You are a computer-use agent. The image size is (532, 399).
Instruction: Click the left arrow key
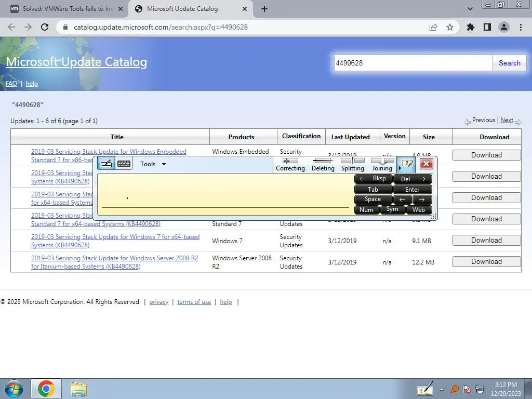[403, 199]
